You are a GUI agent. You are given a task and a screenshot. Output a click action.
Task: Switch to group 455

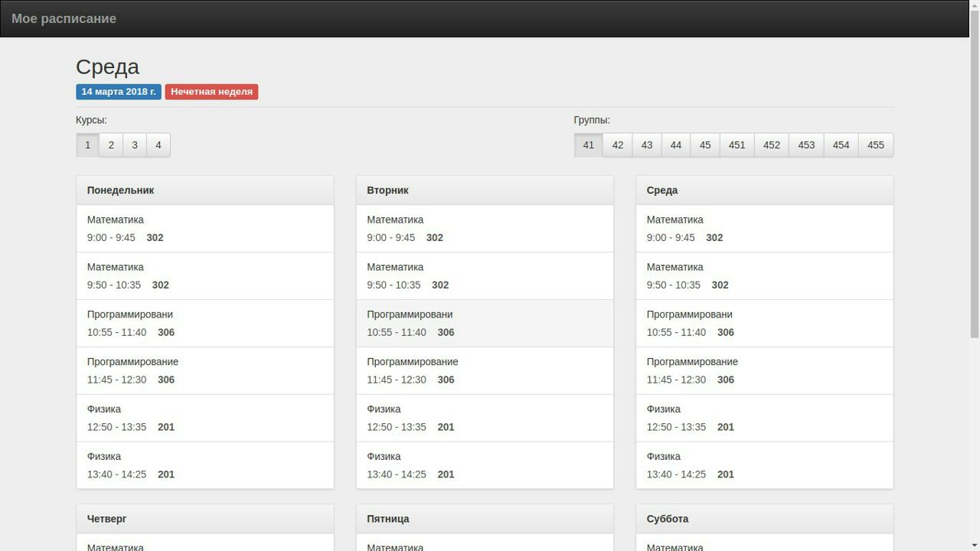[x=876, y=145]
